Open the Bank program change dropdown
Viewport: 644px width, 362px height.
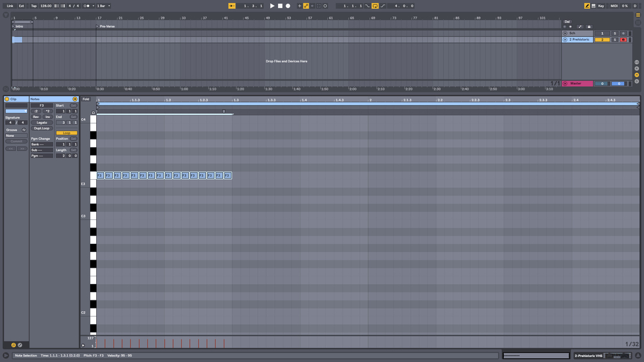tap(41, 144)
